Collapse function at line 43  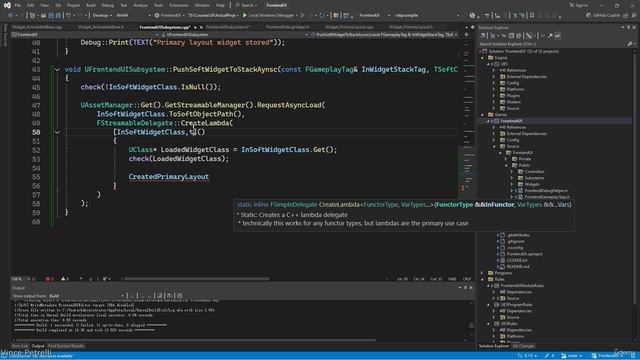coord(57,69)
